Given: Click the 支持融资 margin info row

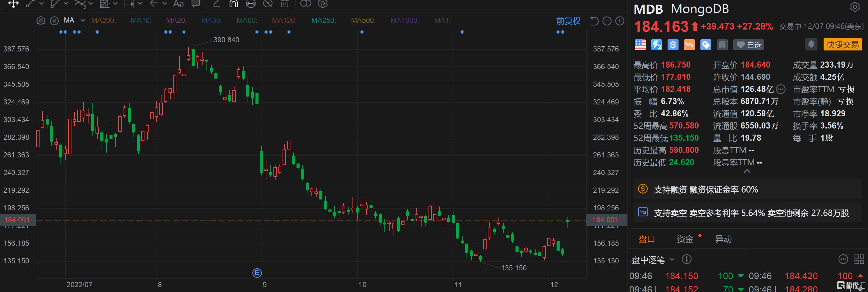Looking at the screenshot, I should click(x=747, y=189).
